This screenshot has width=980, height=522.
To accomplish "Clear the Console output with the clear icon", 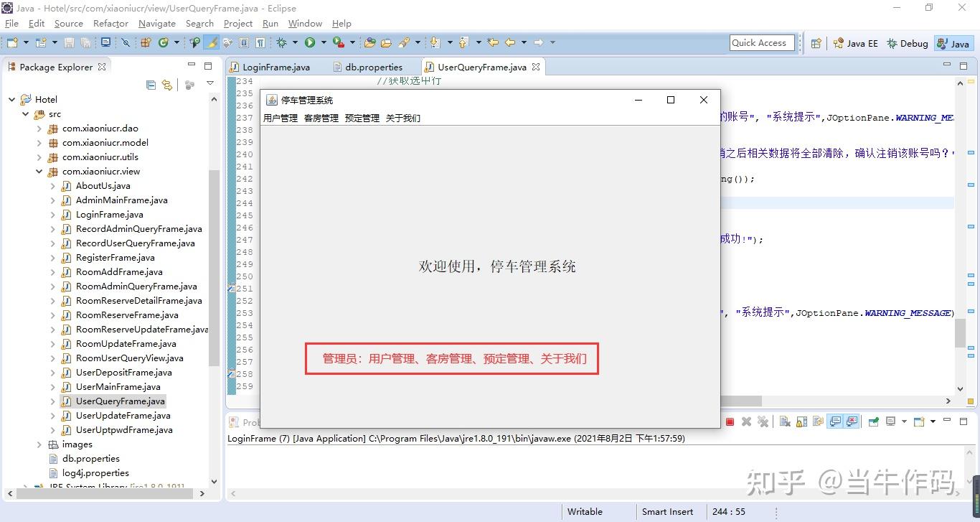I will (783, 421).
